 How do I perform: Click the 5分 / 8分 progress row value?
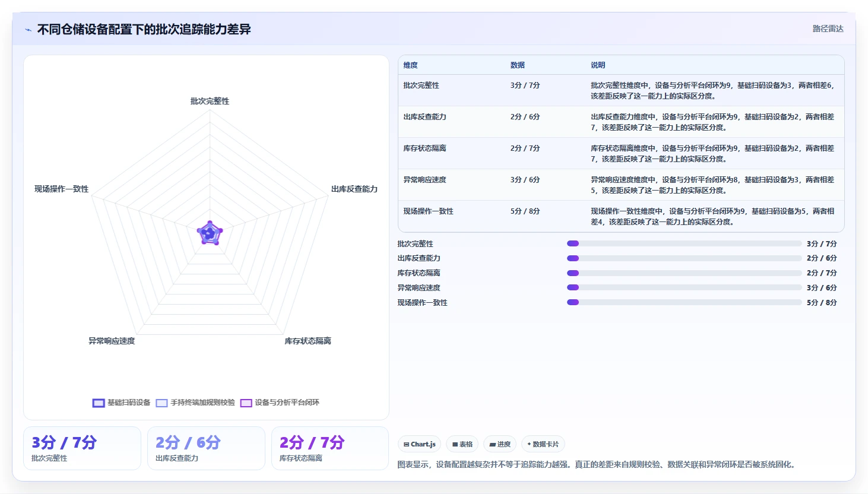pyautogui.click(x=822, y=303)
